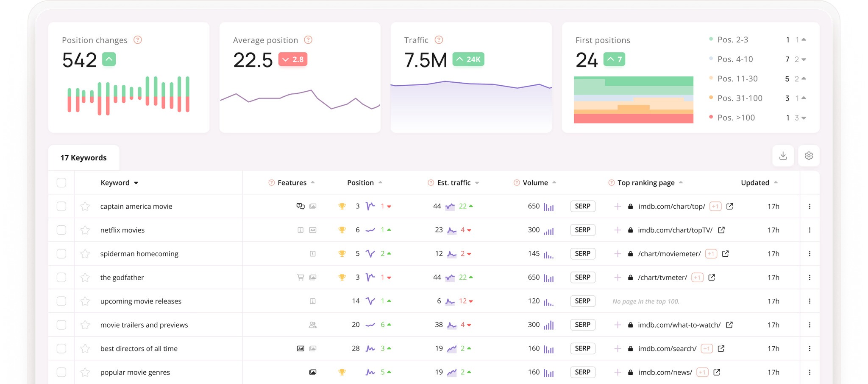Star popular movie genres keyword
This screenshot has width=868, height=384.
click(x=85, y=372)
